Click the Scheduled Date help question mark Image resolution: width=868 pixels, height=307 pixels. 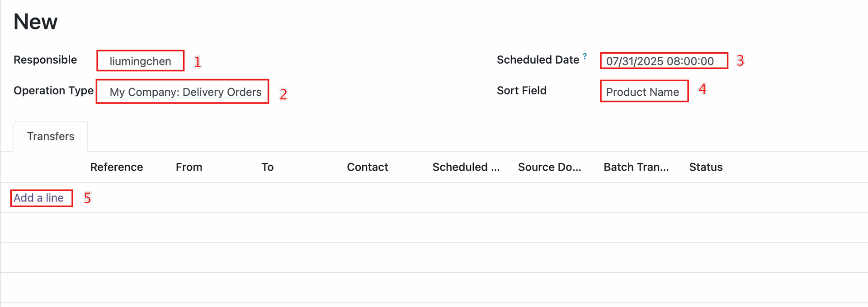(585, 56)
